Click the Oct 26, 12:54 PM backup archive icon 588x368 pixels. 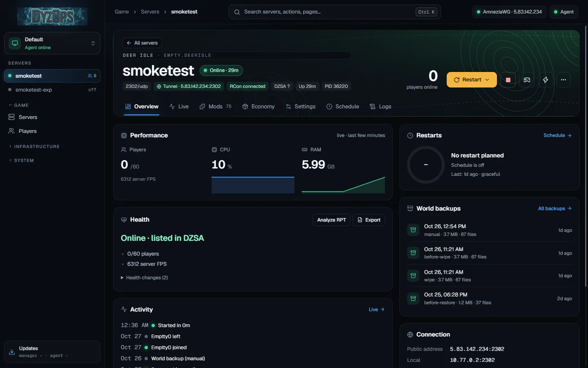[x=413, y=230]
